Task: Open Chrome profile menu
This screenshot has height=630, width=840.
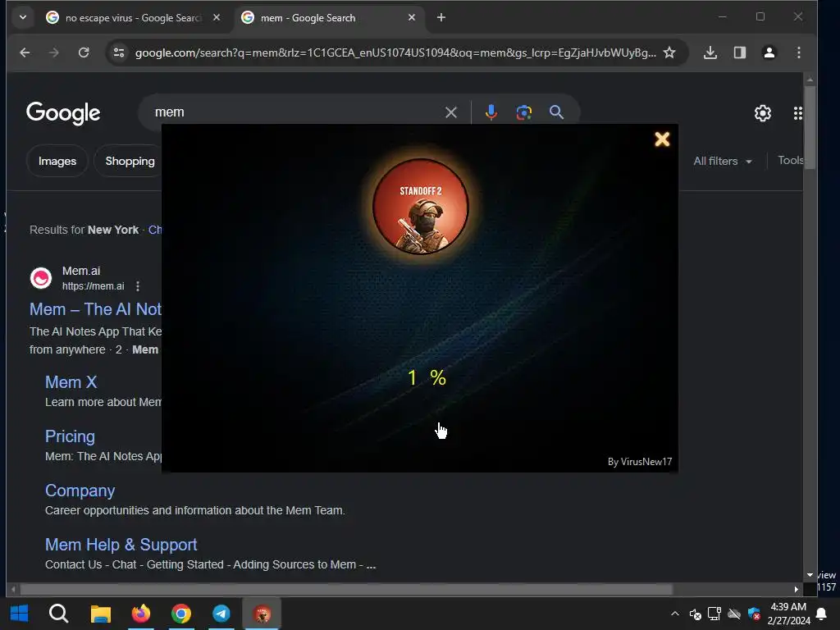Action: coord(769,52)
